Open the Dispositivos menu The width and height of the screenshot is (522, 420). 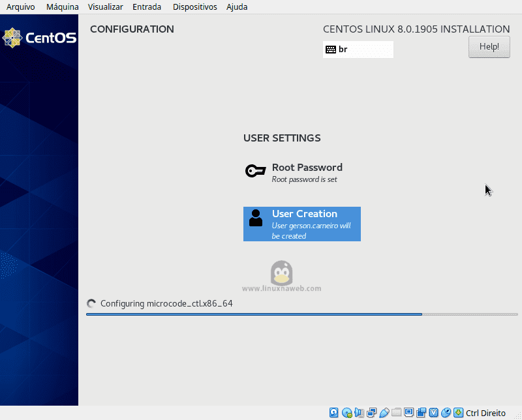pyautogui.click(x=194, y=7)
